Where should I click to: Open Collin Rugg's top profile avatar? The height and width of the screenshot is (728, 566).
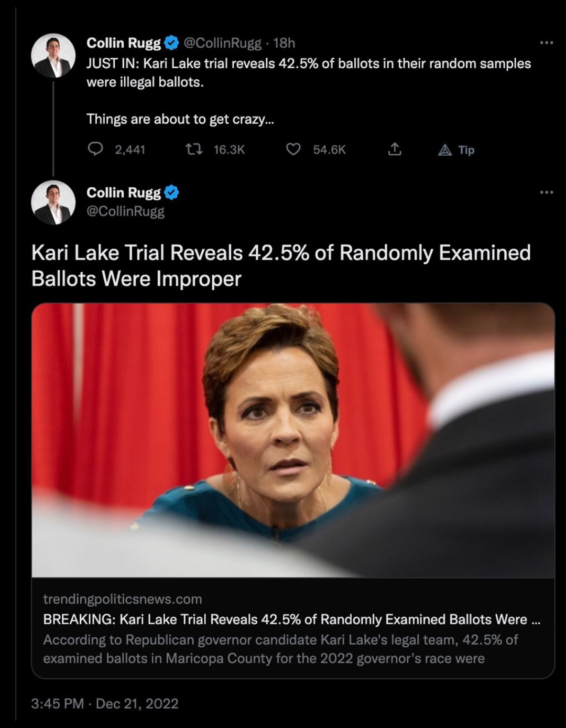click(x=53, y=56)
